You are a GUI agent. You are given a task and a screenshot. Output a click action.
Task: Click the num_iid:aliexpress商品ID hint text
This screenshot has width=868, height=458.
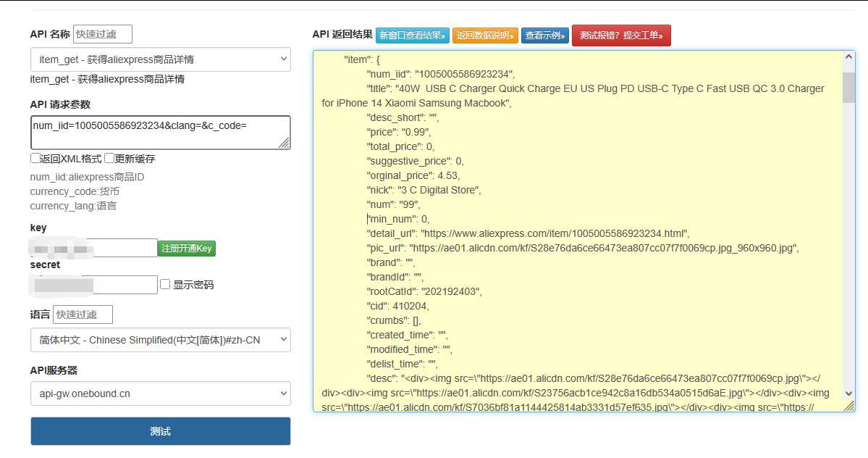click(x=87, y=178)
